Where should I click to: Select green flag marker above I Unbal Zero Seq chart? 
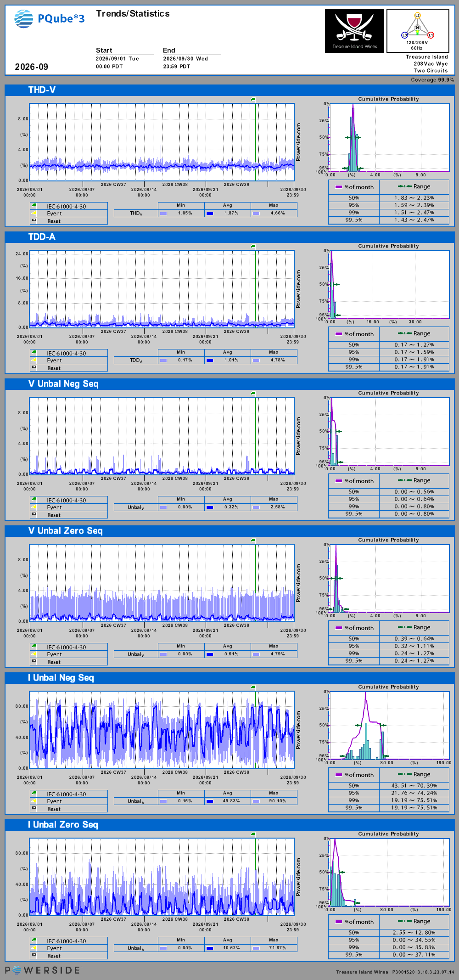tap(253, 834)
